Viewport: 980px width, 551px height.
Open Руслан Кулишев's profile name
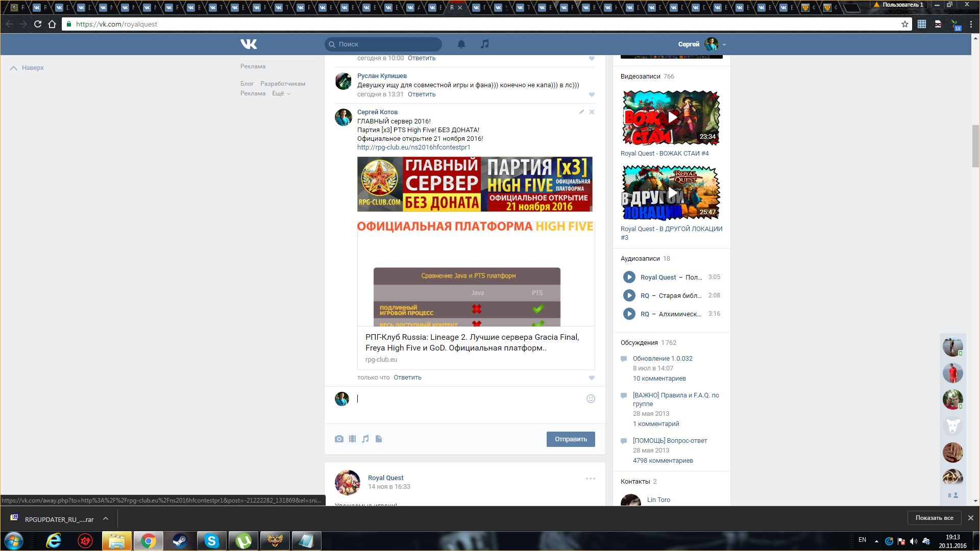pos(382,76)
